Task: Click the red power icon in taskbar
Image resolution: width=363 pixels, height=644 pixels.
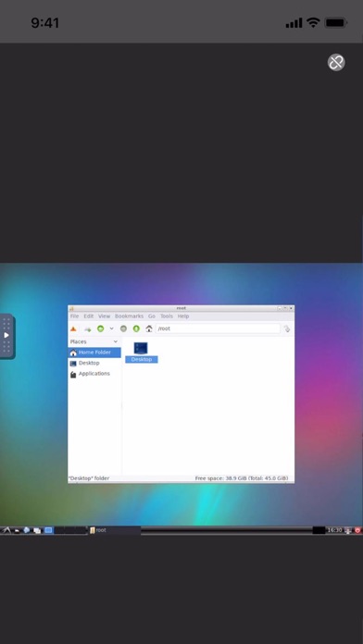Action: click(357, 530)
